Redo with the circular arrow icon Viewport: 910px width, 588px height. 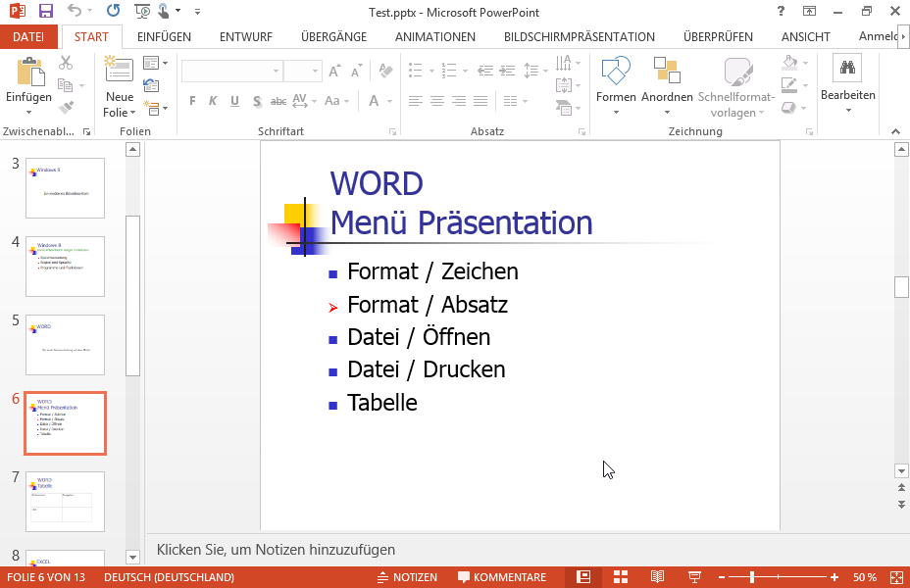pos(113,11)
